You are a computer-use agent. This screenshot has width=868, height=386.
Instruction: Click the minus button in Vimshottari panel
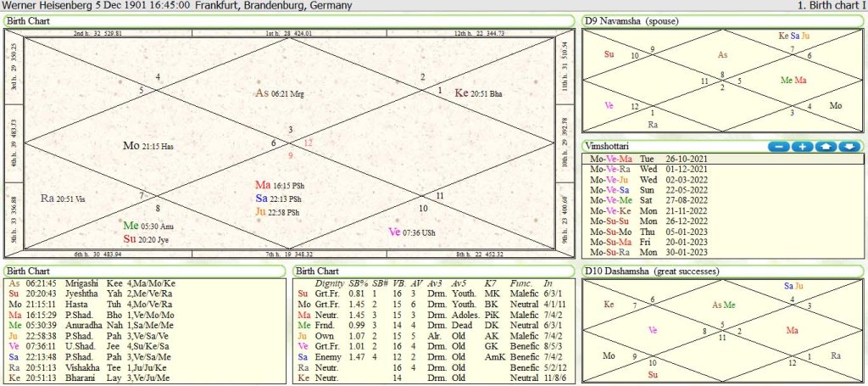pos(779,147)
